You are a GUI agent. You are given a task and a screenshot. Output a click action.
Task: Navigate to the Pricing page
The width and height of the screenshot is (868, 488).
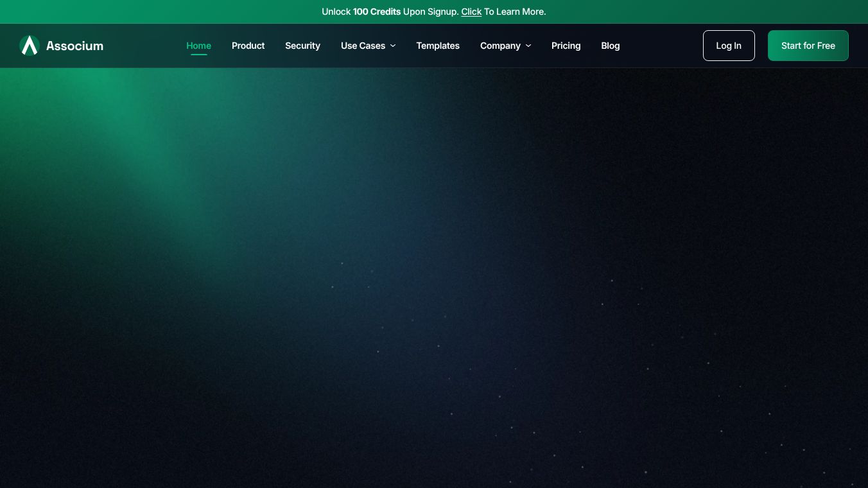(x=566, y=46)
